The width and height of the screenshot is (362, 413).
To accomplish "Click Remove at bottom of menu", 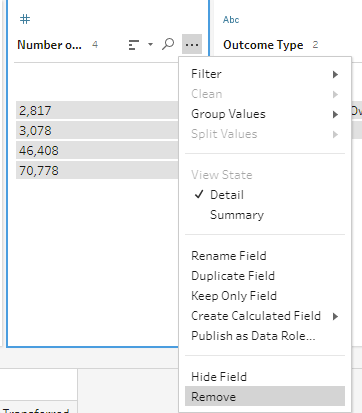I will click(x=265, y=396).
